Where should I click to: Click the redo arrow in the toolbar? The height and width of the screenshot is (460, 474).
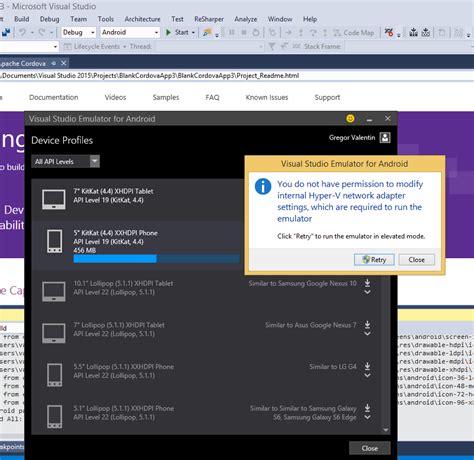pos(42,32)
